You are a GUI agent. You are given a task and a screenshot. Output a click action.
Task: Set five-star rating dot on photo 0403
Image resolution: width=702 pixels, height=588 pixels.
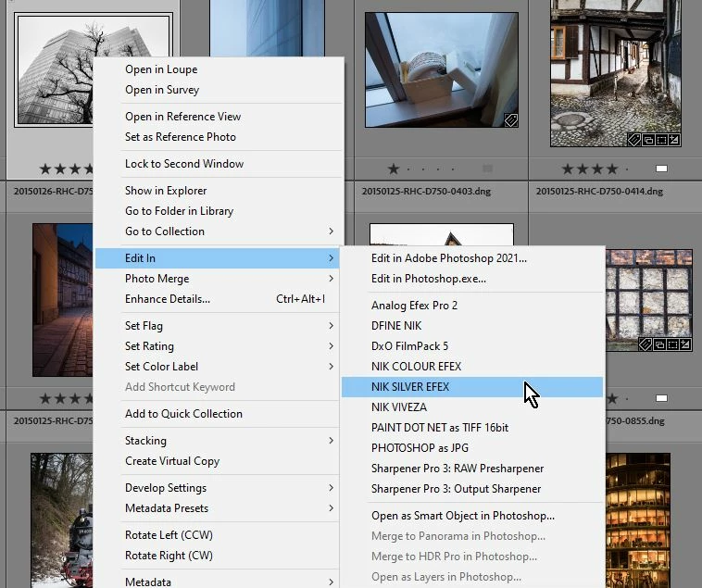coord(453,169)
